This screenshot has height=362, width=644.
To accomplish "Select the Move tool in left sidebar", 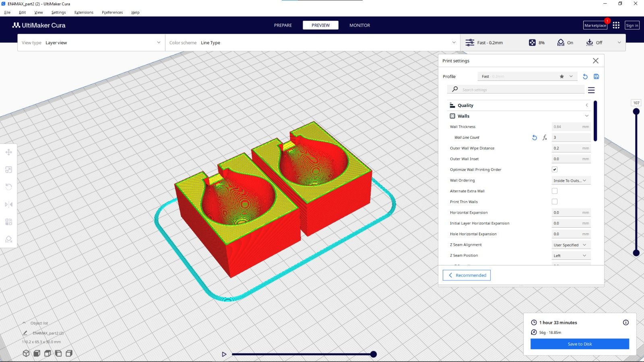I will [8, 152].
